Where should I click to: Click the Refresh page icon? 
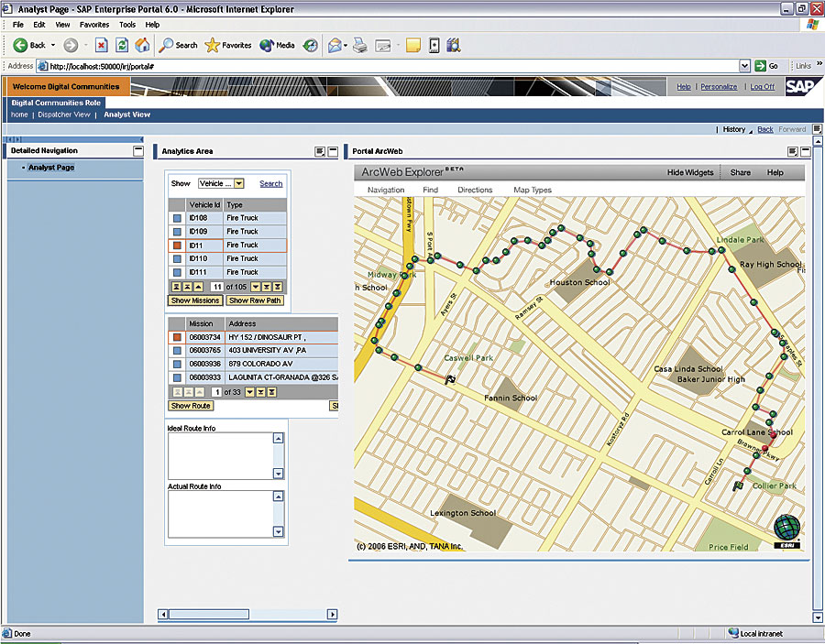(x=122, y=45)
